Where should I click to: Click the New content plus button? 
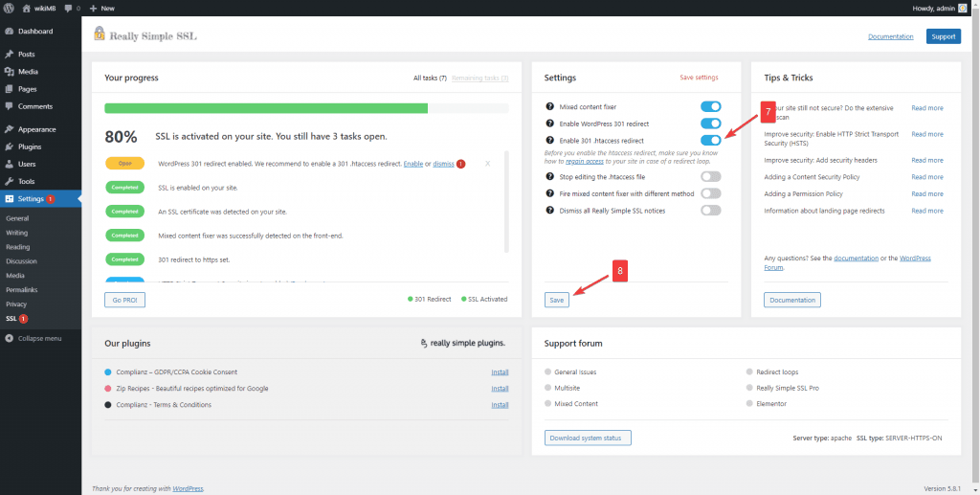point(101,8)
